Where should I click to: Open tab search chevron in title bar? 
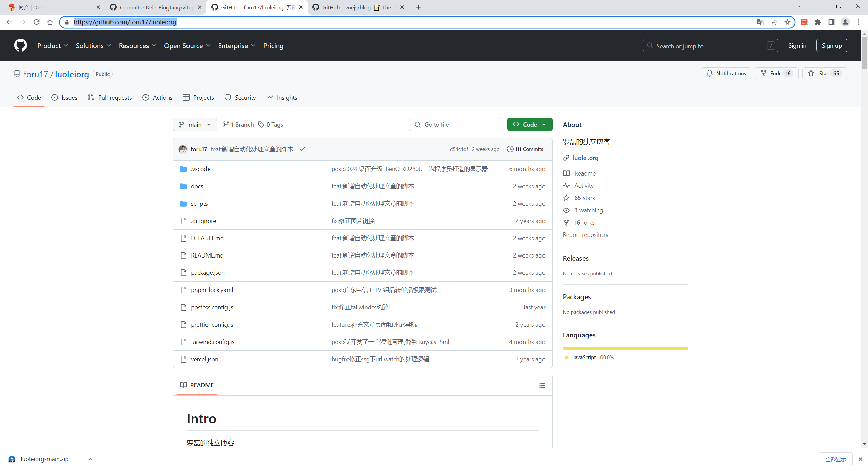[800, 6]
